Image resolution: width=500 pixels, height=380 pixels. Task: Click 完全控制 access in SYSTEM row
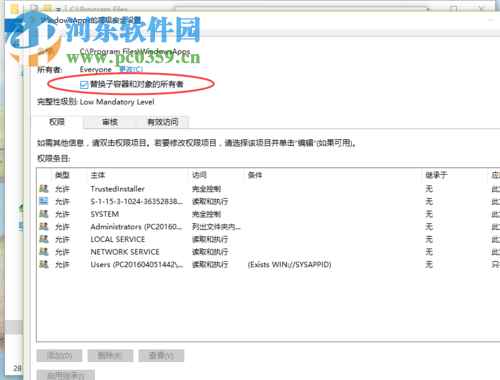pyautogui.click(x=206, y=214)
